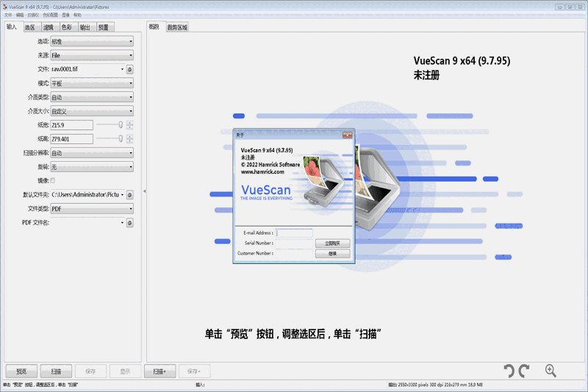
Task: Open the 帮助 menu
Action: point(77,15)
